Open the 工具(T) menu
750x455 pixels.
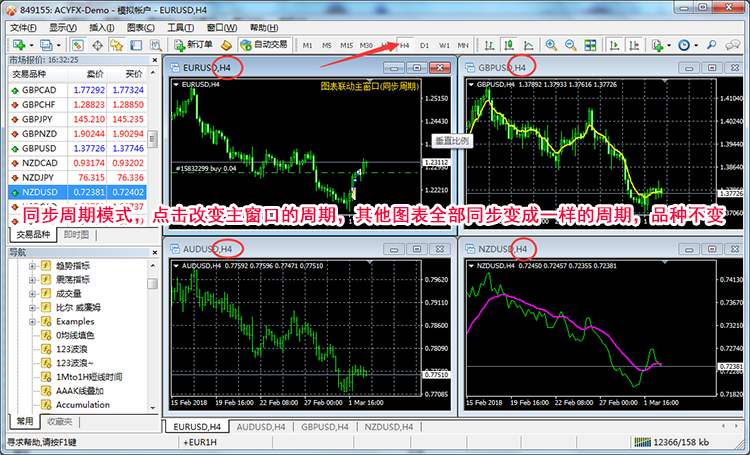pos(180,27)
